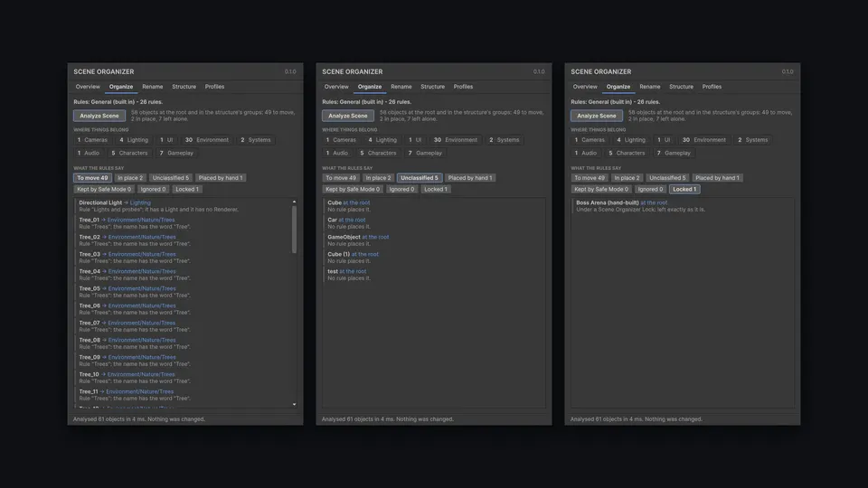
Task: Select 'To move 49' in right panel
Action: 590,178
